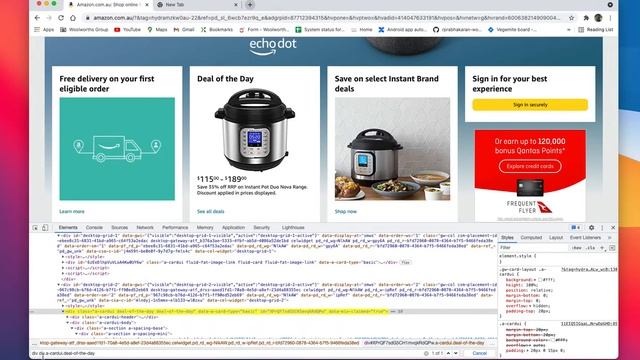640x360 pixels.
Task: Switch to the Memory panel tab
Action: (205, 228)
